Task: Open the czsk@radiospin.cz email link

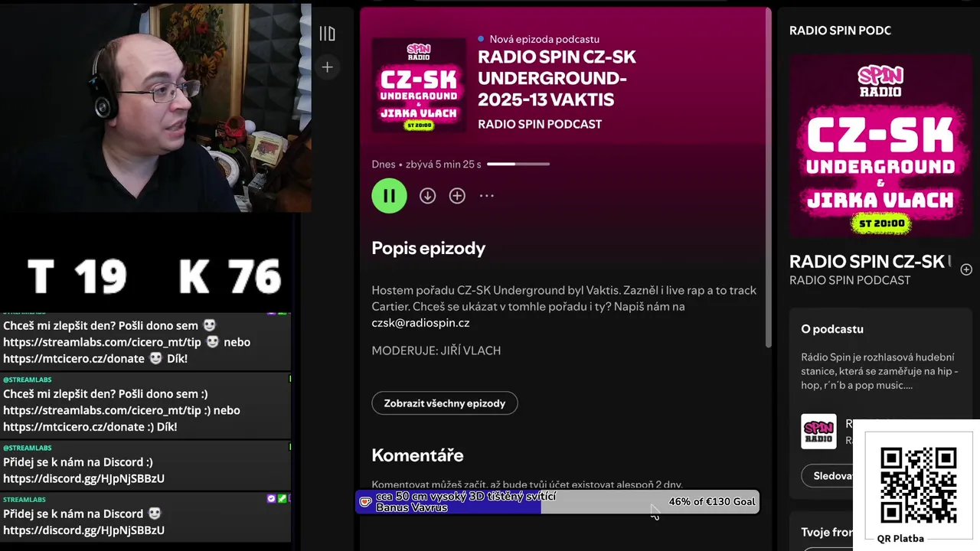Action: [x=420, y=323]
